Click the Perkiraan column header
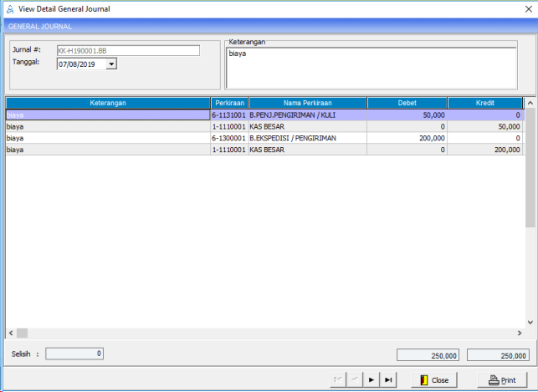 (x=228, y=103)
